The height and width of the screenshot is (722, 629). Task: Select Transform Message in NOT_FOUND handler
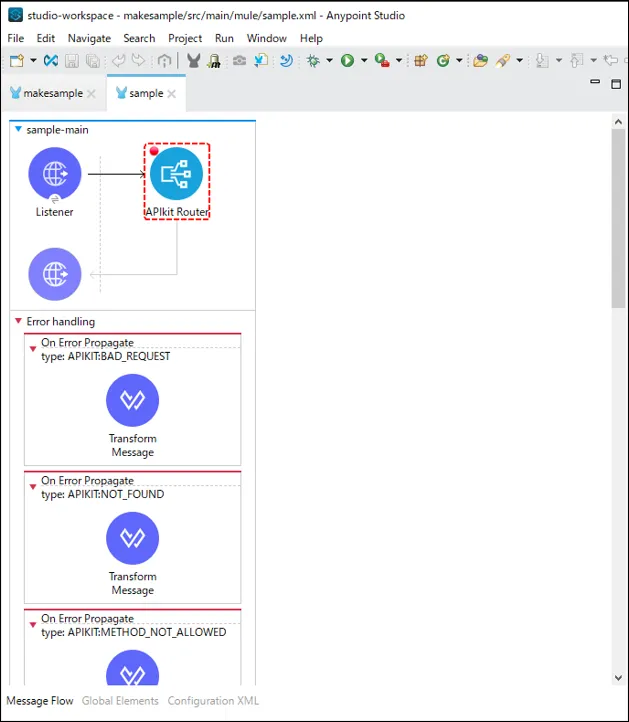click(x=133, y=538)
